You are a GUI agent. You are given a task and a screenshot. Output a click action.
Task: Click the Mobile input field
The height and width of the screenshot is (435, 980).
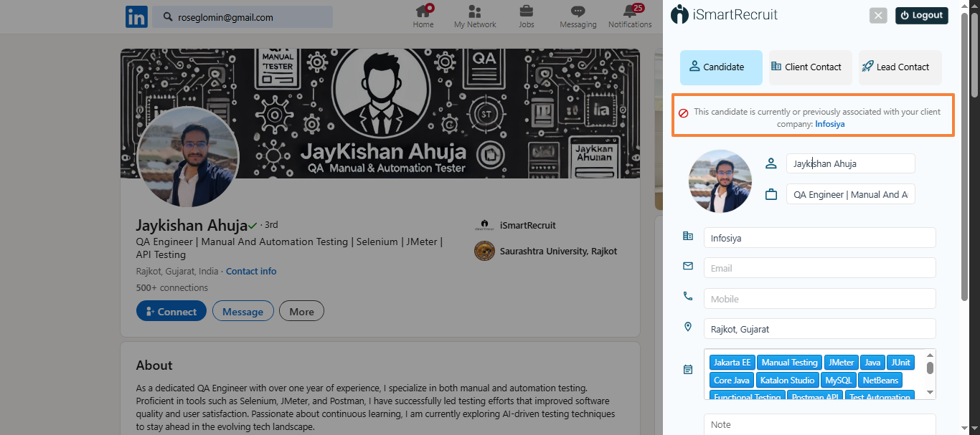pos(820,299)
